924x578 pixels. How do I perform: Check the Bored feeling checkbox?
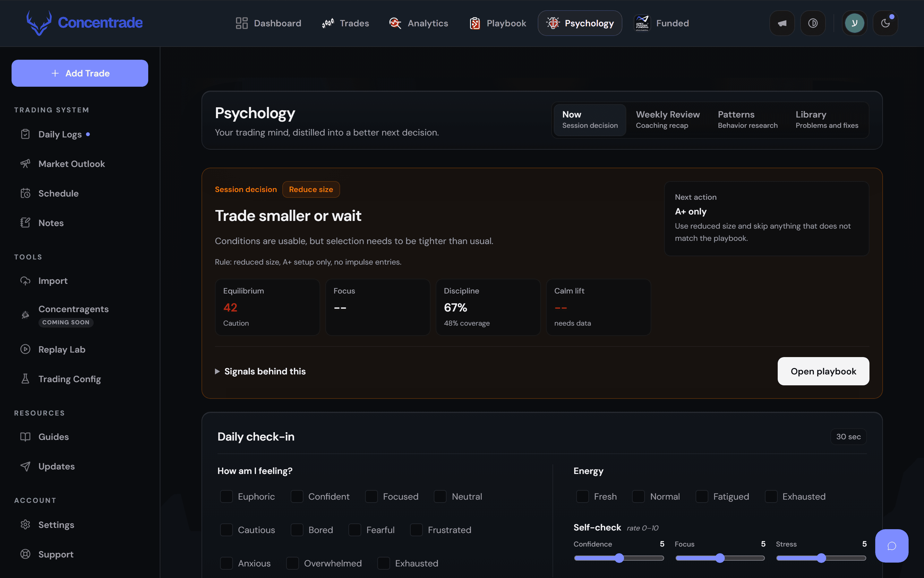[297, 530]
